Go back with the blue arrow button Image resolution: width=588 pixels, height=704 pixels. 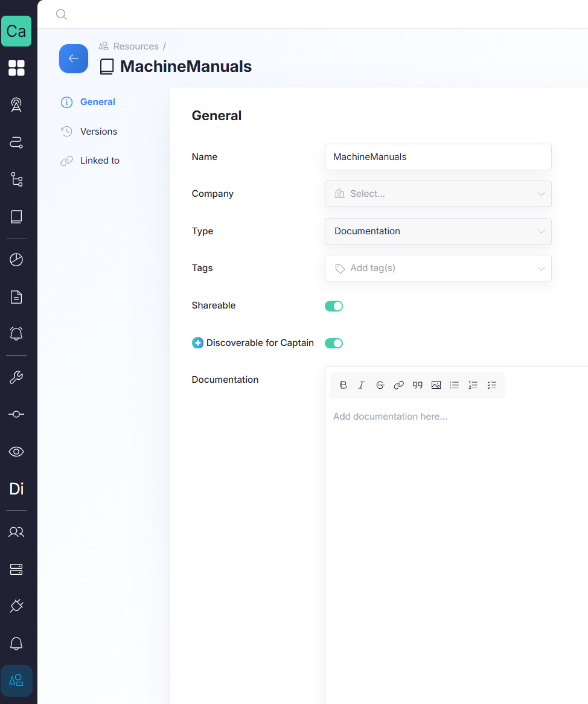74,59
